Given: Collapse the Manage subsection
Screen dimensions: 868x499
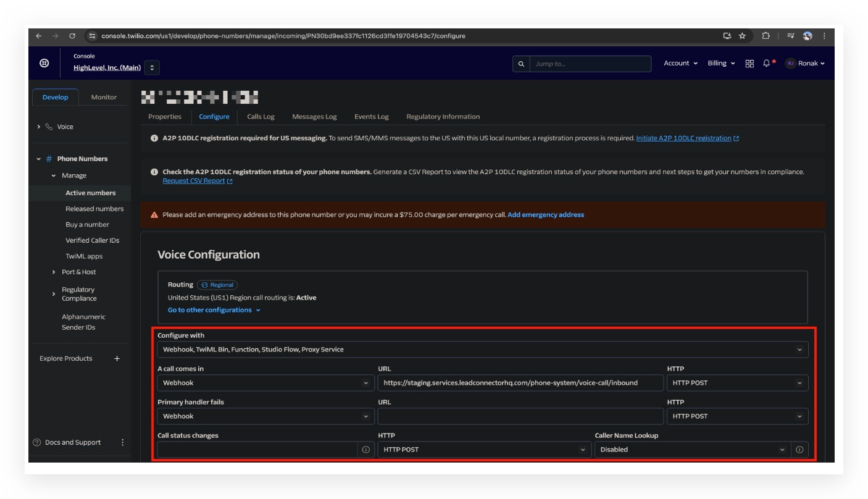Looking at the screenshot, I should (54, 175).
